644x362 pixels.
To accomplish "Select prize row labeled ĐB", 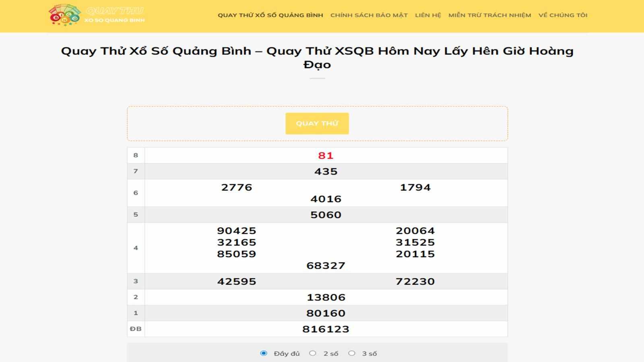I will tap(136, 329).
